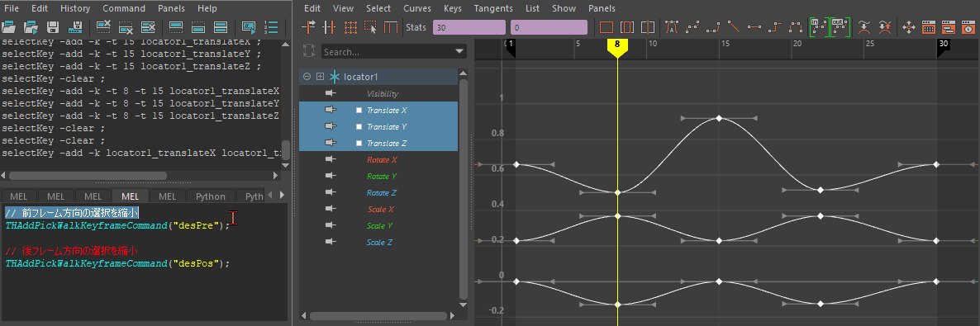Screen dimensions: 980x326
Task: Toggle the 'in' tangent default button
Action: point(819,27)
